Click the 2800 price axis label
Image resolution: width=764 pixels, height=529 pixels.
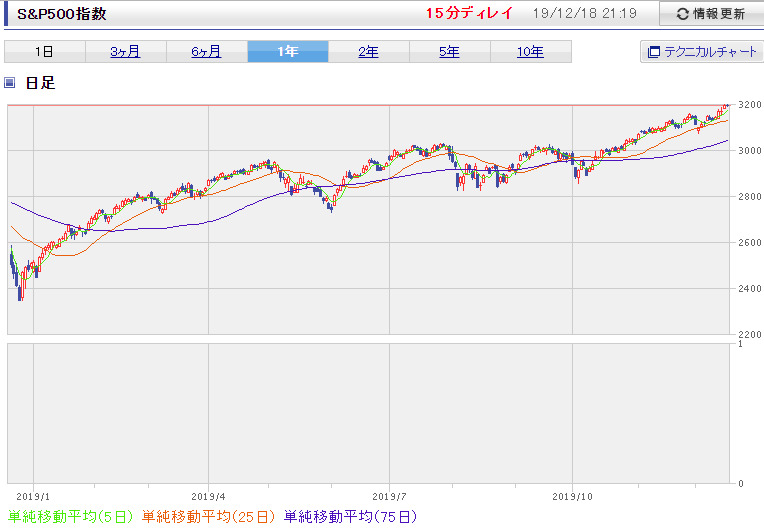(x=749, y=197)
